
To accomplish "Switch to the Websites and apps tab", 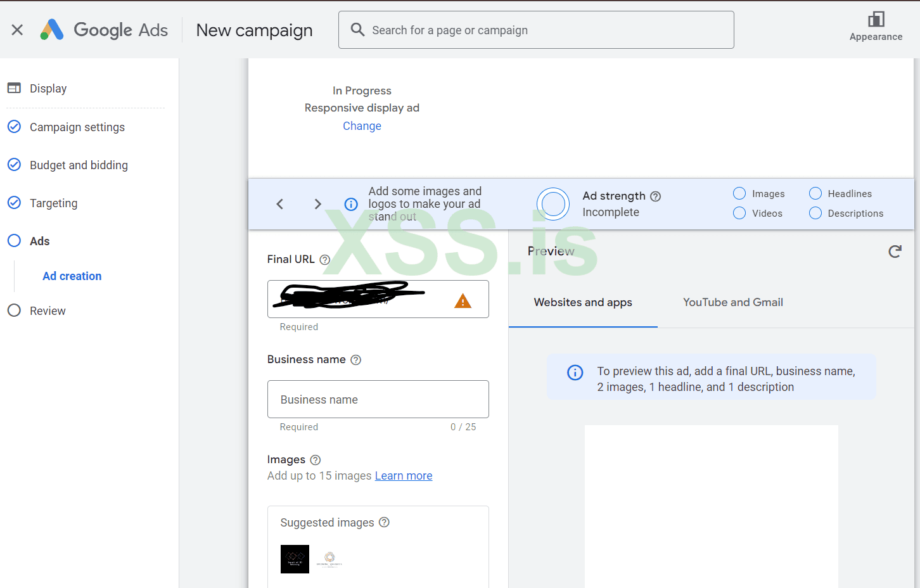I will [x=583, y=303].
